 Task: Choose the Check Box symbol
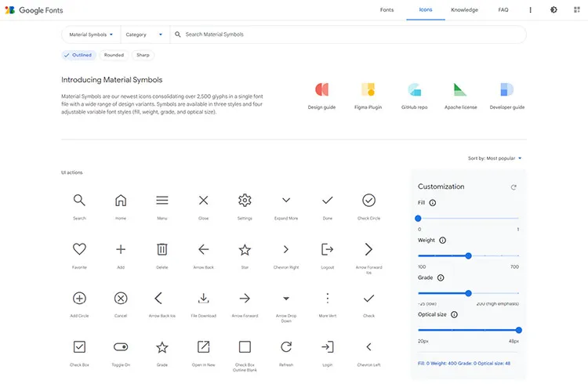click(79, 347)
